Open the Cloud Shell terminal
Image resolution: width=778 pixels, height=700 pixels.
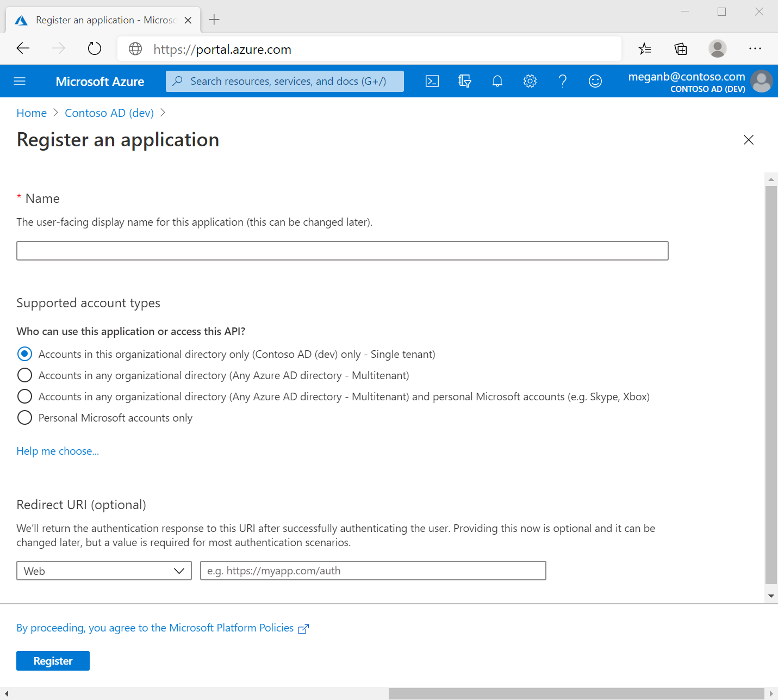(x=432, y=80)
